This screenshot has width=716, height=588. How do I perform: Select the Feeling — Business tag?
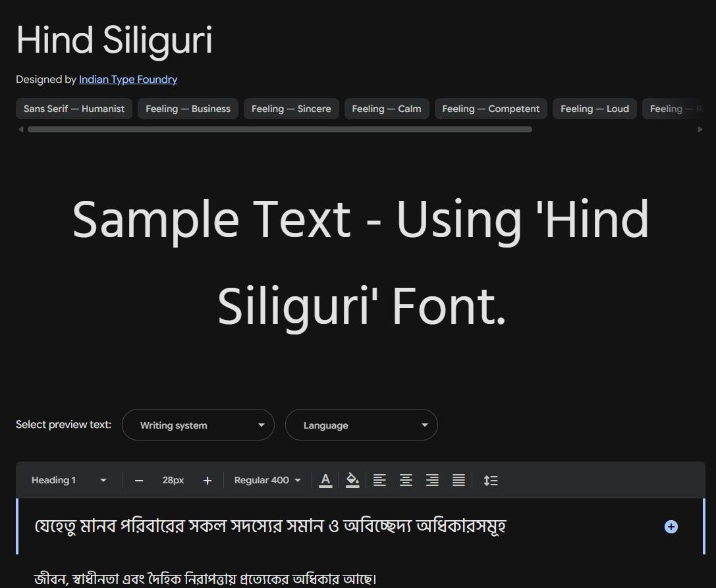[x=188, y=109]
